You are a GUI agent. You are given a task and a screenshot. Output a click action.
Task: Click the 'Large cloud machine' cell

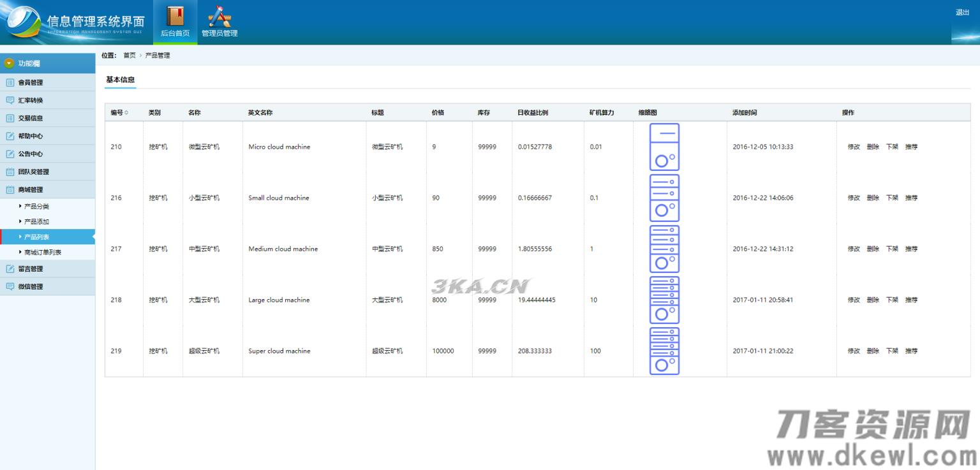(x=279, y=300)
